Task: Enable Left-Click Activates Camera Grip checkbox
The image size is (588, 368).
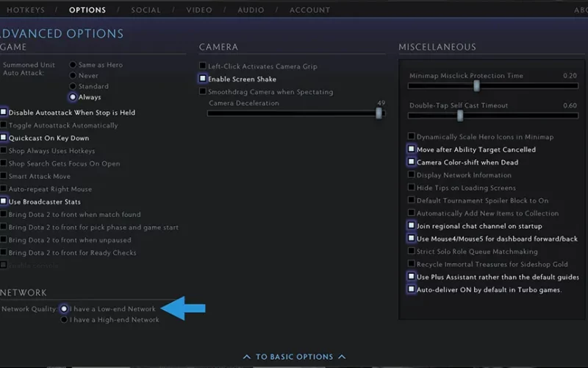Action: (x=203, y=66)
